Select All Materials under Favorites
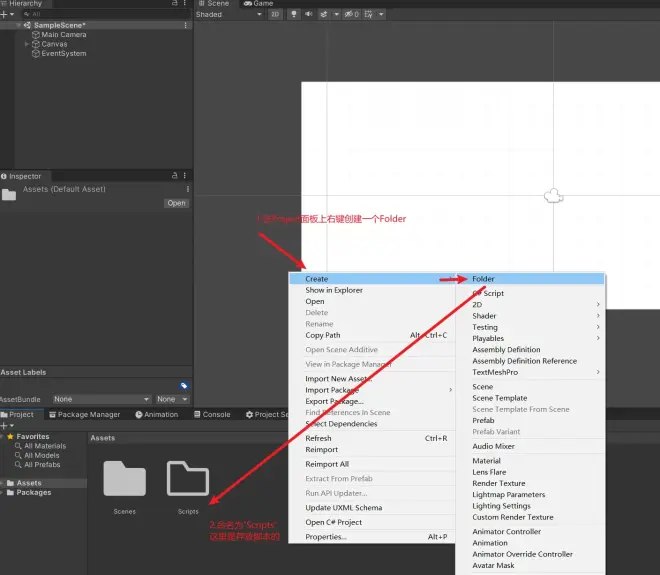Screen dimensions: 660x575 45,446
